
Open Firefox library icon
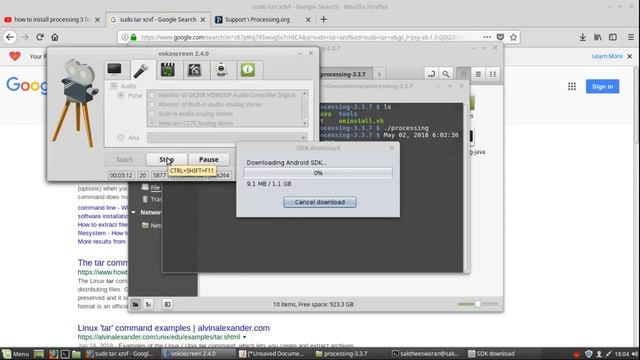[x=598, y=37]
